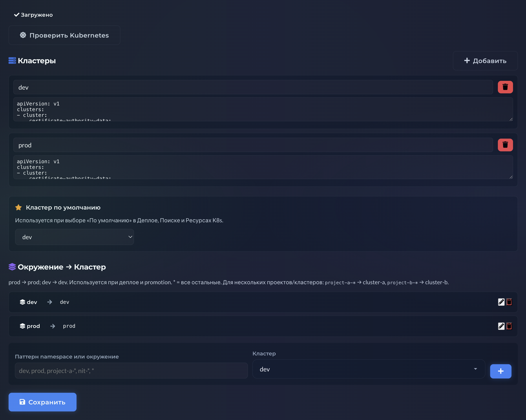Click the prod kubeconfig text area
This screenshot has height=420, width=526.
(263, 167)
